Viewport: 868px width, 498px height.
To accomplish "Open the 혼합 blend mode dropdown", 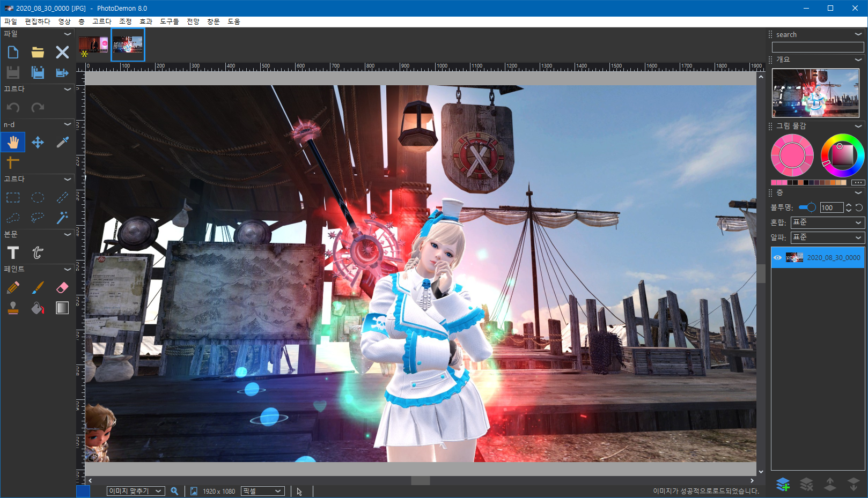I will point(828,222).
